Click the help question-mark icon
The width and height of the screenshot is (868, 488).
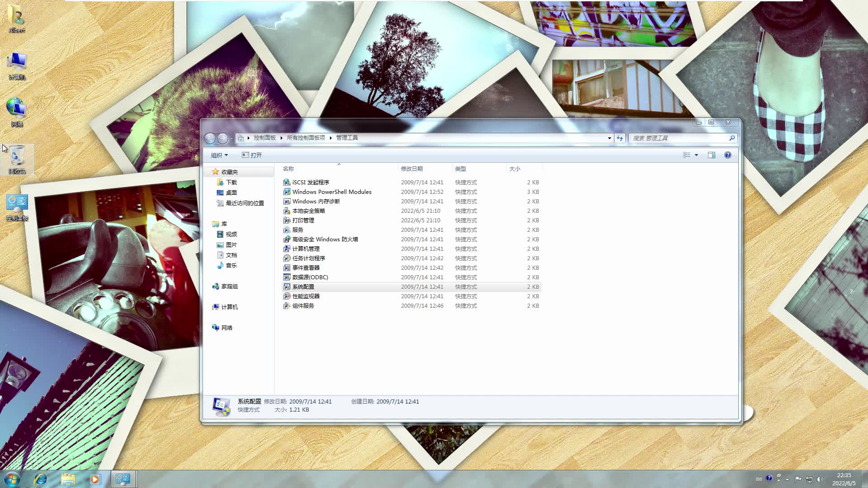(727, 155)
